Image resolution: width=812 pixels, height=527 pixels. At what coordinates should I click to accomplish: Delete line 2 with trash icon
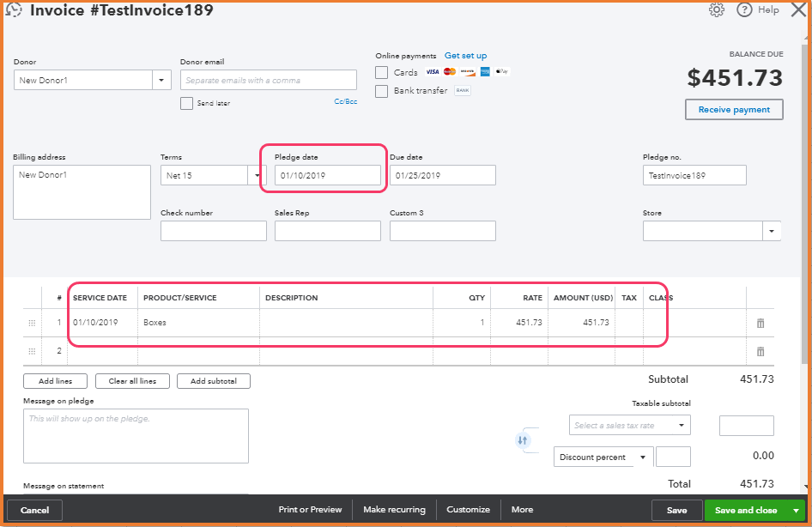(x=760, y=352)
